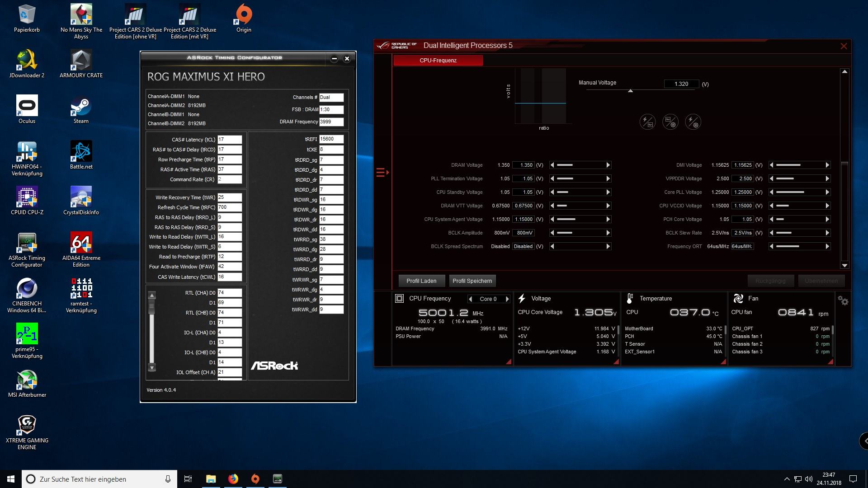Open ARMOURY CRATE desktop icon
Viewport: 868px width, 488px height.
tap(81, 64)
